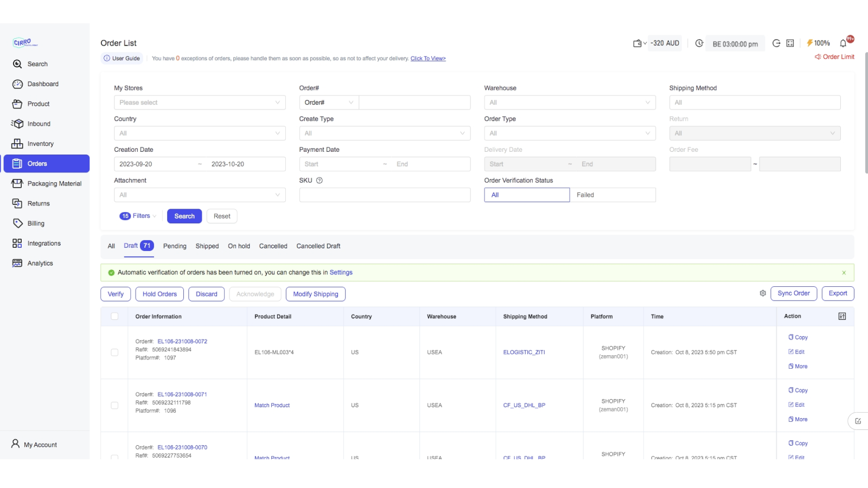Expand the Warehouse dropdown
Image resolution: width=868 pixels, height=488 pixels.
pos(570,102)
